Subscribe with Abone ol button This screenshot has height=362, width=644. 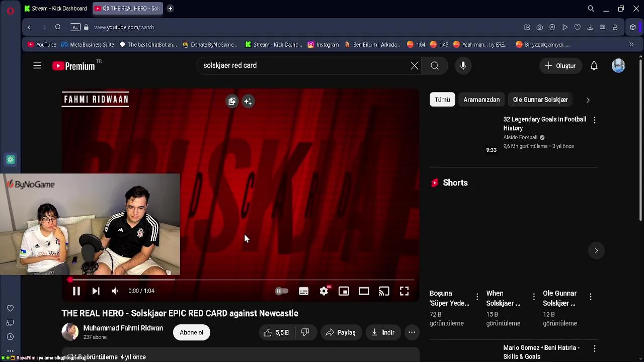click(192, 332)
